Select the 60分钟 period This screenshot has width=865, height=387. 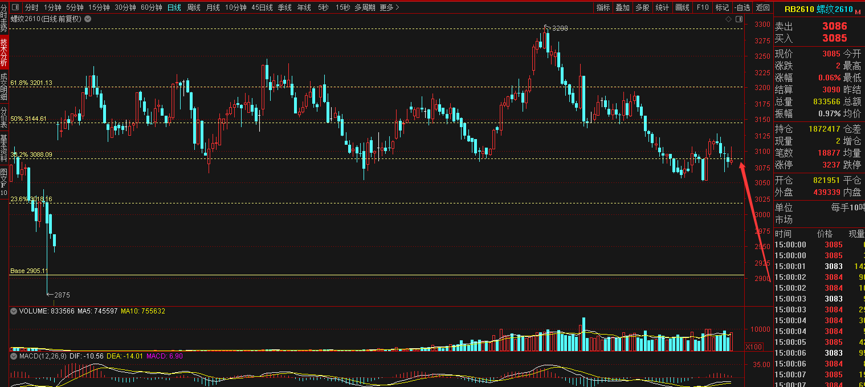click(x=151, y=8)
